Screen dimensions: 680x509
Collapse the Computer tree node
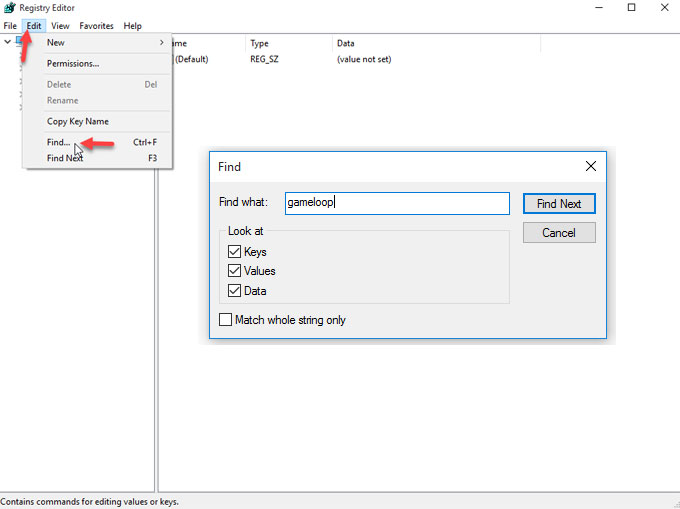(7, 42)
